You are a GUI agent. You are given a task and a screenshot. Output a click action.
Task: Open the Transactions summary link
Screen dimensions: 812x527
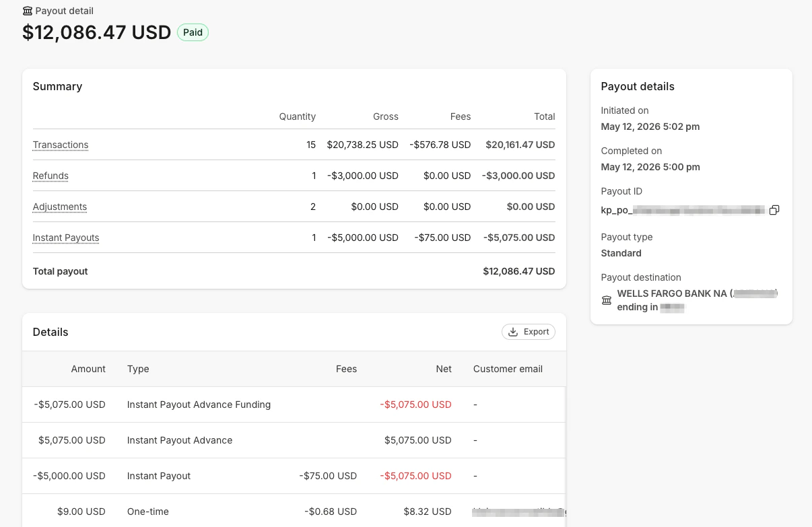(61, 145)
